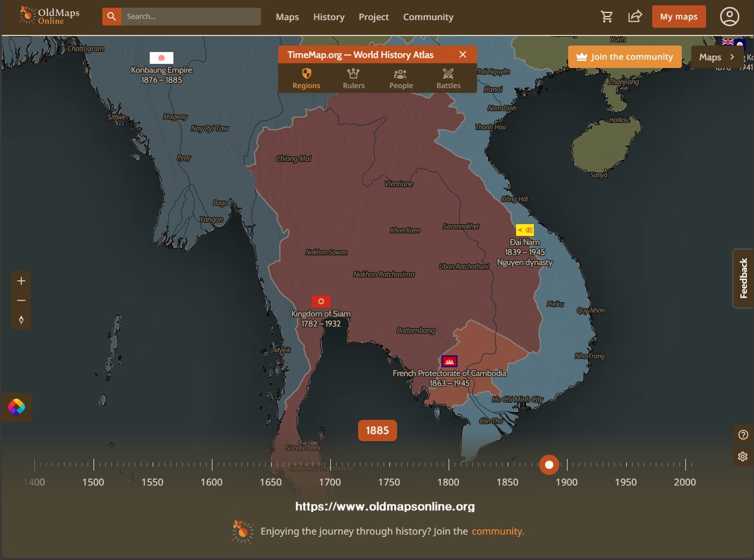Viewport: 754px width, 560px height.
Task: Click the colorful diamond layers icon
Action: click(x=17, y=407)
